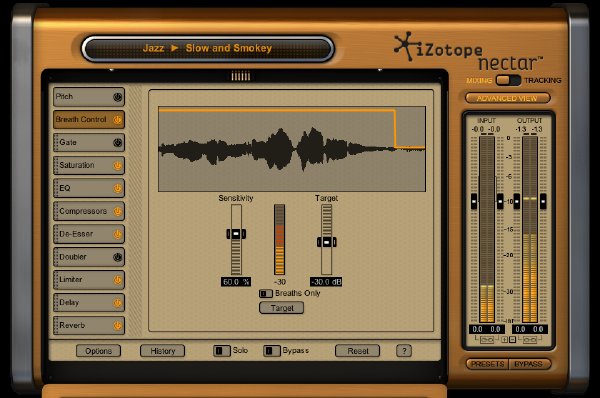Enable the Solo checkbox
Viewport: 600px width, 398px height.
click(x=222, y=351)
